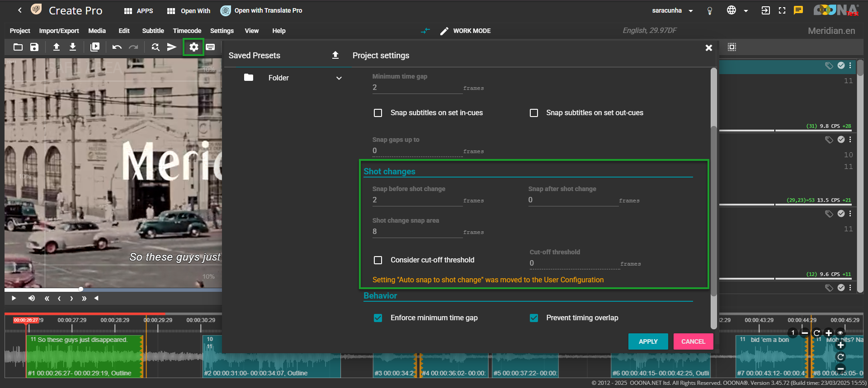Click the chat comments icon in header

tap(798, 10)
